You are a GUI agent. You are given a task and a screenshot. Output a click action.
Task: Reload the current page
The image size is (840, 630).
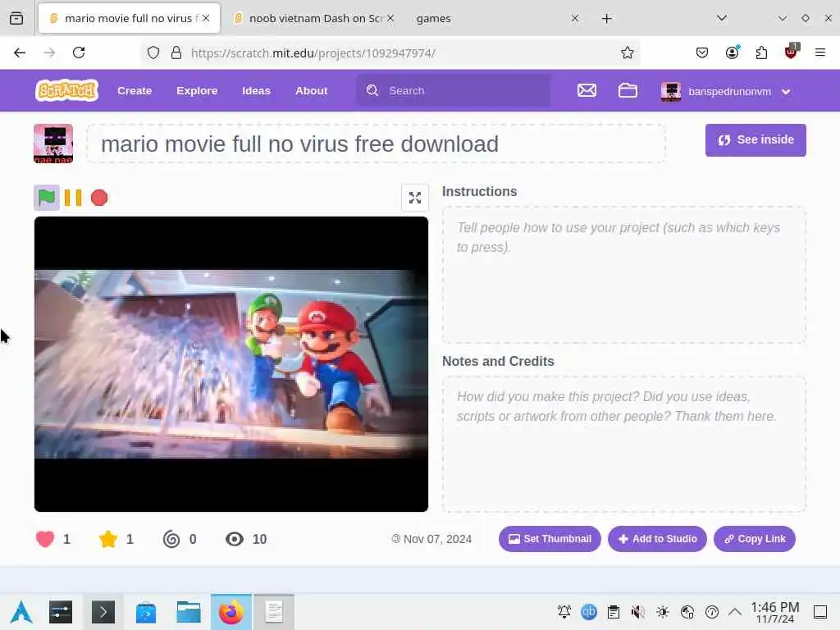(x=79, y=52)
